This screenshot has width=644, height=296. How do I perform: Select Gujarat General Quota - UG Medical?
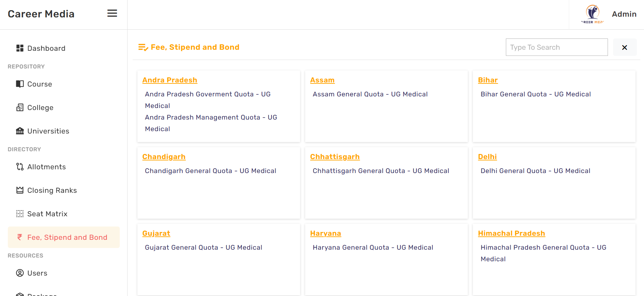coord(203,248)
